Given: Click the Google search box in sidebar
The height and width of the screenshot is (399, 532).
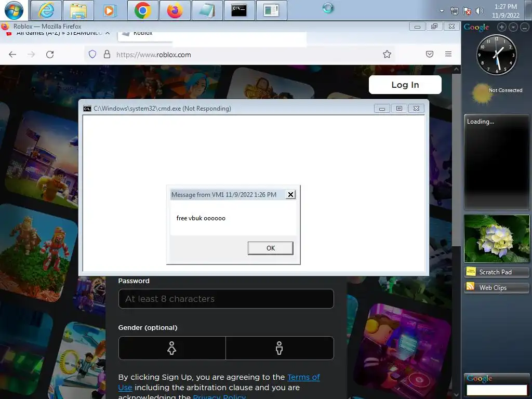Looking at the screenshot, I should 497,390.
